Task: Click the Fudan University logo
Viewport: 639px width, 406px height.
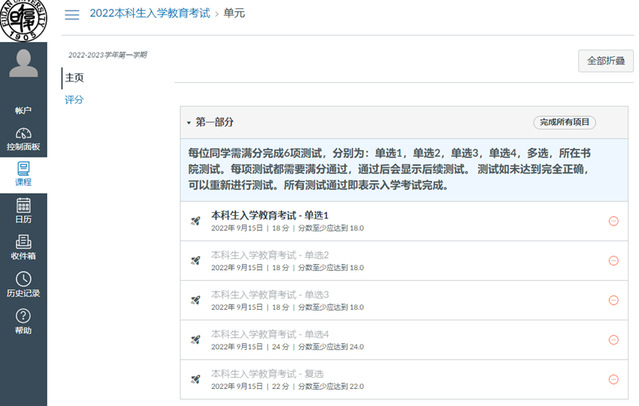Action: click(23, 21)
